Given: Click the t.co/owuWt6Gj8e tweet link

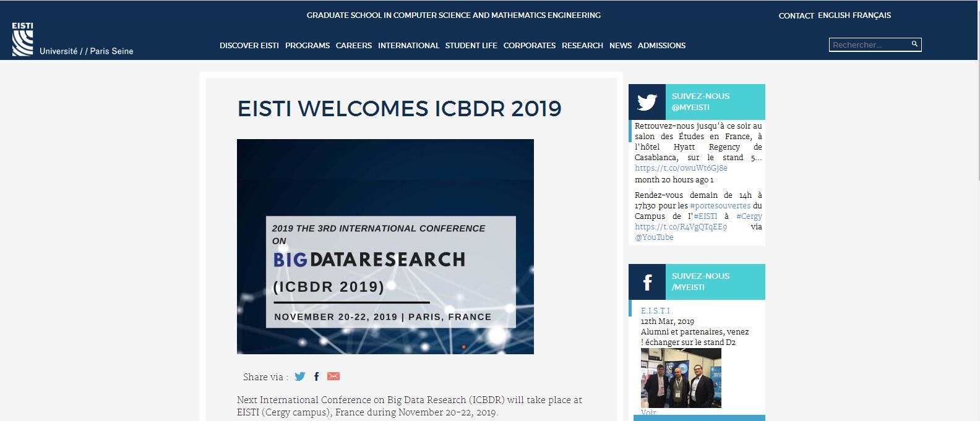Looking at the screenshot, I should (681, 168).
